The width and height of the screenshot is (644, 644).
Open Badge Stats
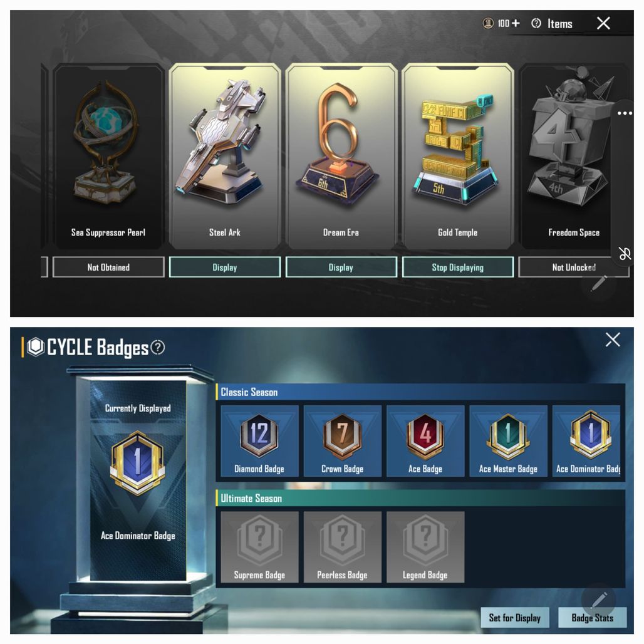[592, 618]
